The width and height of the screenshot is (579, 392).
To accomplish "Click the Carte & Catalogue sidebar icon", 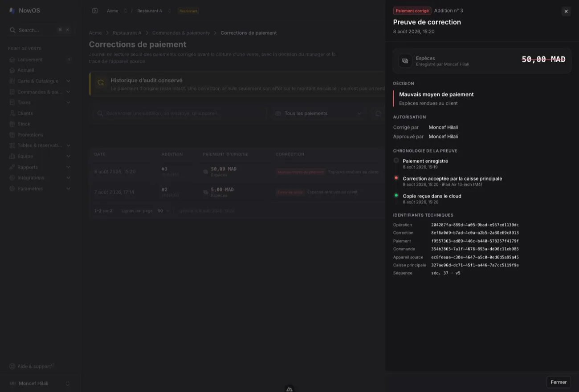I will (x=12, y=81).
